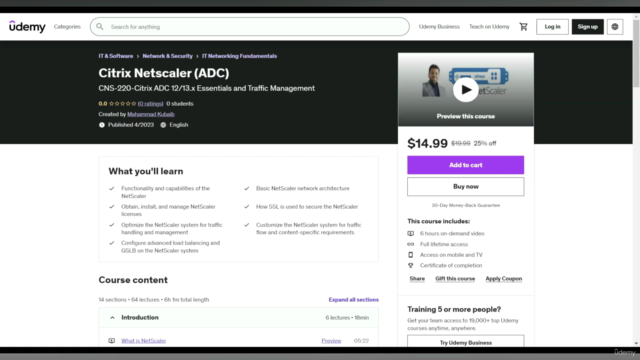640x360 pixels.
Task: Click the lifetime access infinity icon
Action: pyautogui.click(x=411, y=244)
